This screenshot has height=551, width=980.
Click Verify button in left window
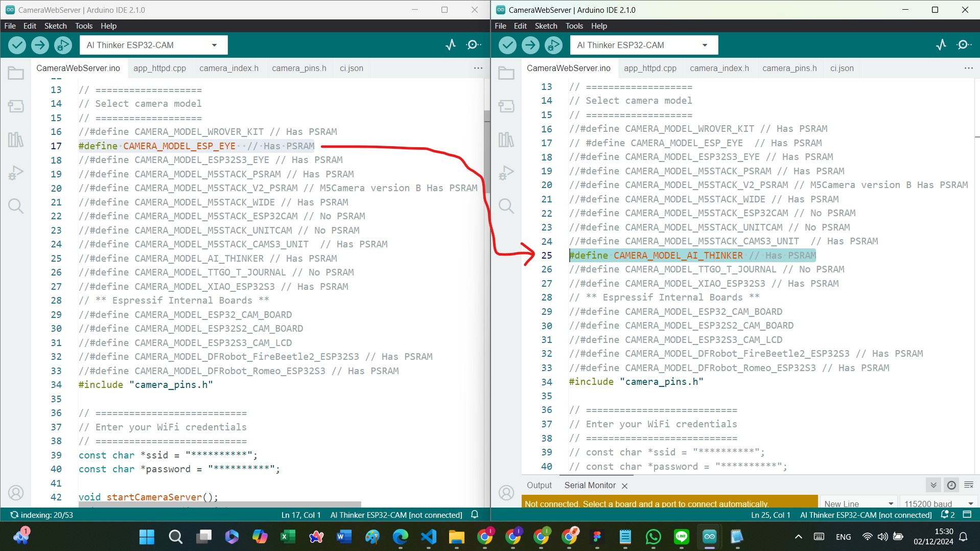coord(17,45)
